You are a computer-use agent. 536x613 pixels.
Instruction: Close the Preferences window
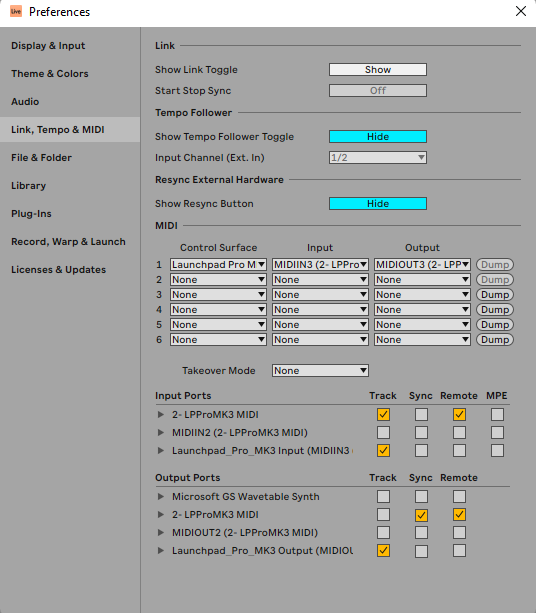[521, 11]
